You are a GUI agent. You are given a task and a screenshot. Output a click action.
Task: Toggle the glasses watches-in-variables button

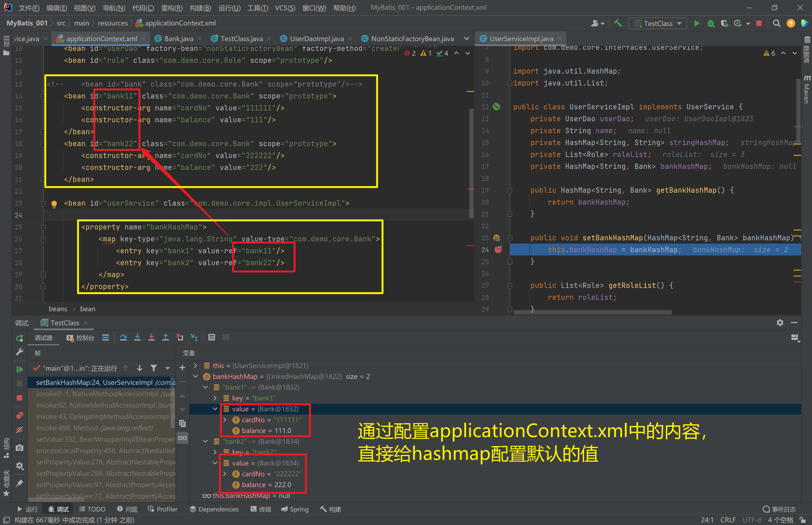(x=183, y=438)
